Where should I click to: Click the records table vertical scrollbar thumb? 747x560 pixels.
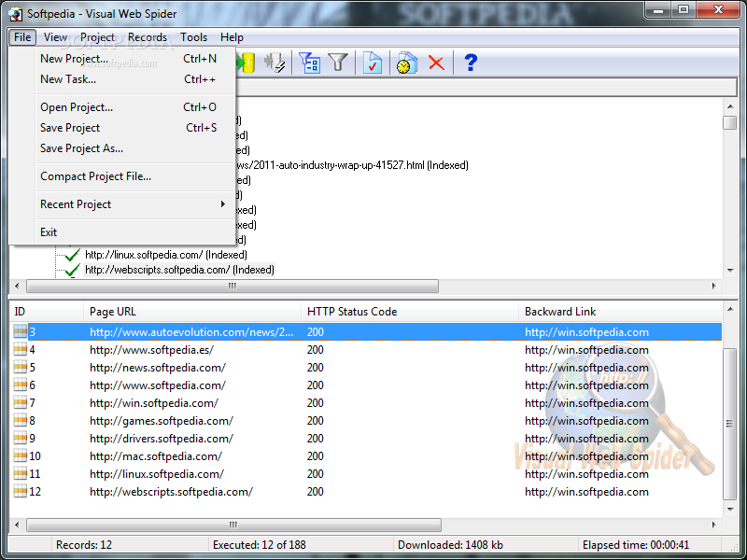click(x=730, y=424)
